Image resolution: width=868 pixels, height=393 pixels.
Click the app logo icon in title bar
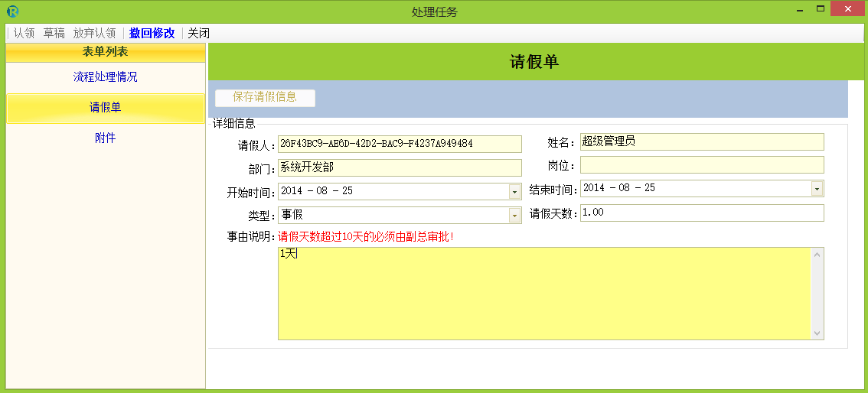point(12,11)
